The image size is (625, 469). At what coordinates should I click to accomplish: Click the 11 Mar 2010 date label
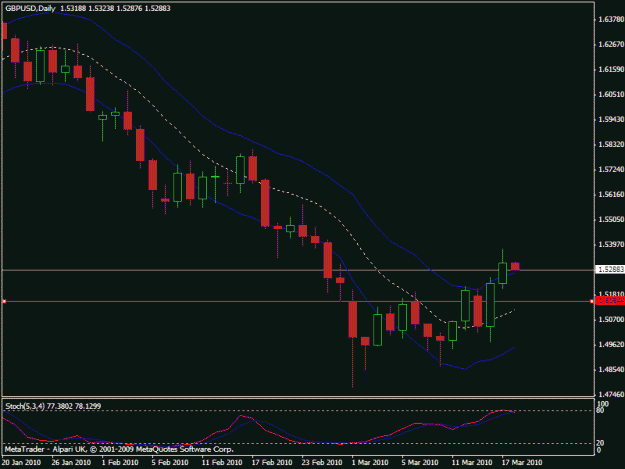[x=472, y=463]
